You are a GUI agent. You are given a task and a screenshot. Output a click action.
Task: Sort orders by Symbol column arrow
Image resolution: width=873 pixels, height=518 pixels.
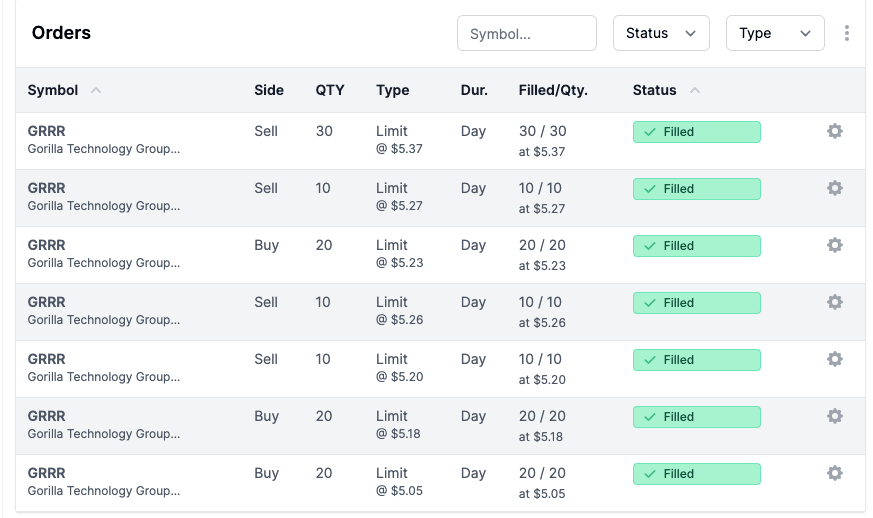(96, 90)
